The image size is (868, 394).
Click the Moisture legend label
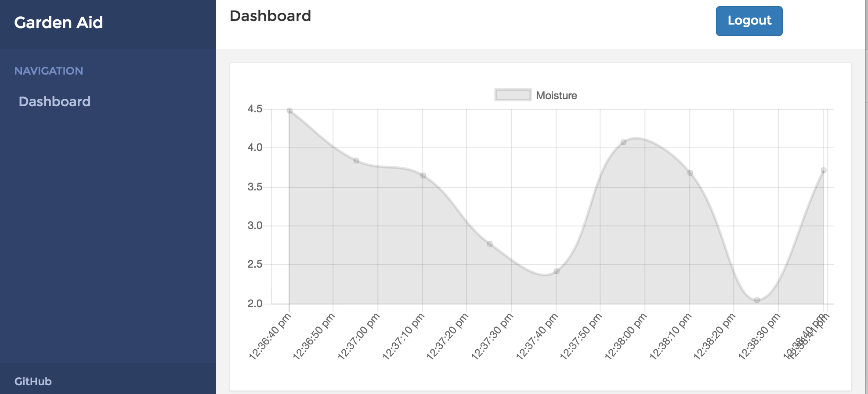click(556, 95)
